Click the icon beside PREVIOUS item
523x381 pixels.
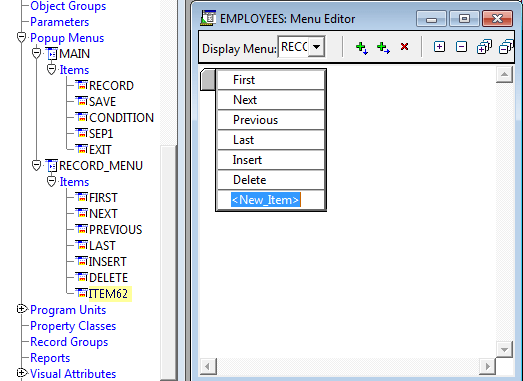click(81, 230)
